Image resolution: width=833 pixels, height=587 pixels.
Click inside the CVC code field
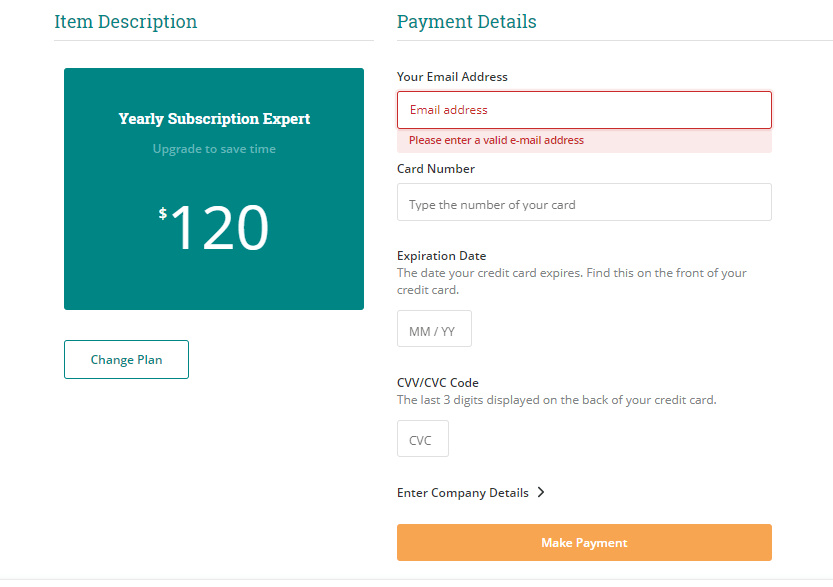coord(422,438)
